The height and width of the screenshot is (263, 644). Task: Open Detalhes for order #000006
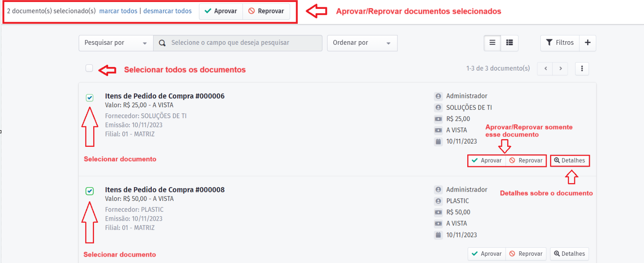(569, 161)
